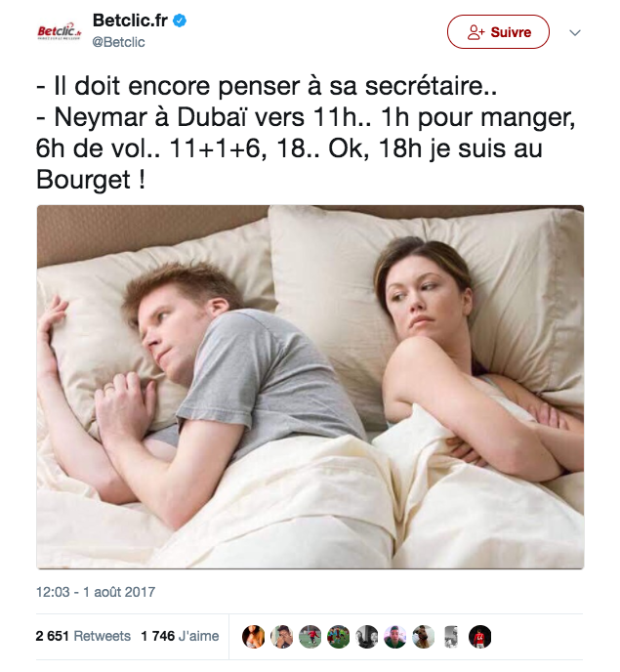Viewport: 620px width, 672px height.
Task: Expand the tweet options chevron menu
Action: coord(574,32)
